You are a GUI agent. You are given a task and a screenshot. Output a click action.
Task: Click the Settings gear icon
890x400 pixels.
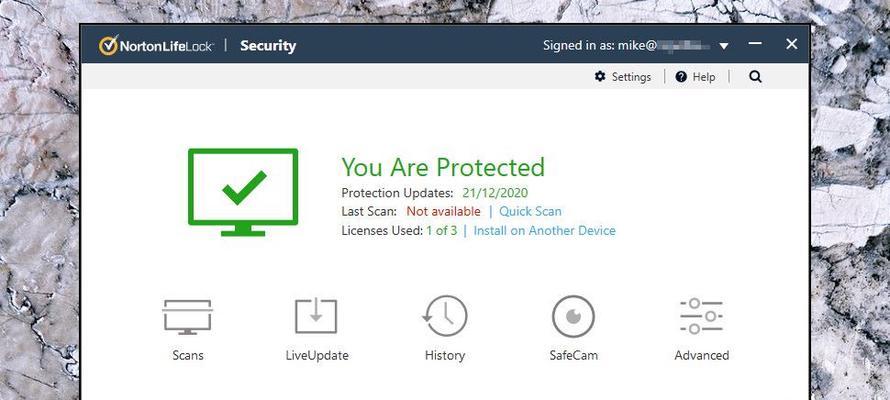(x=600, y=76)
